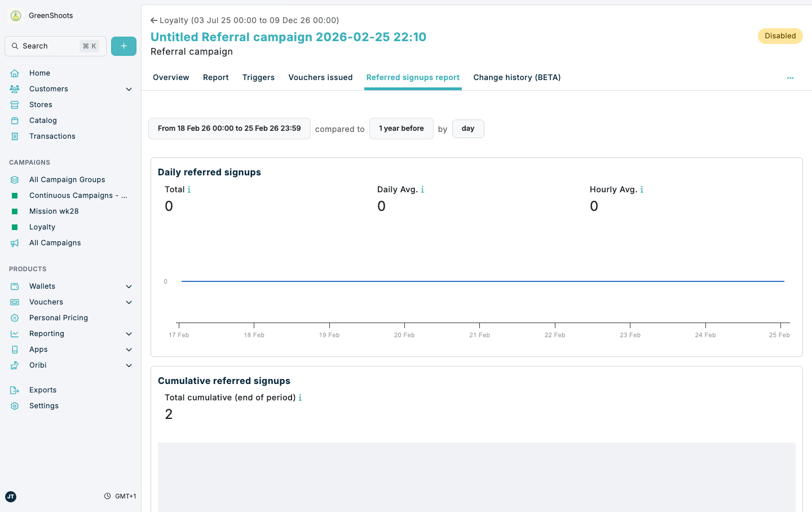Open the Change history (BETA) tab

(517, 77)
